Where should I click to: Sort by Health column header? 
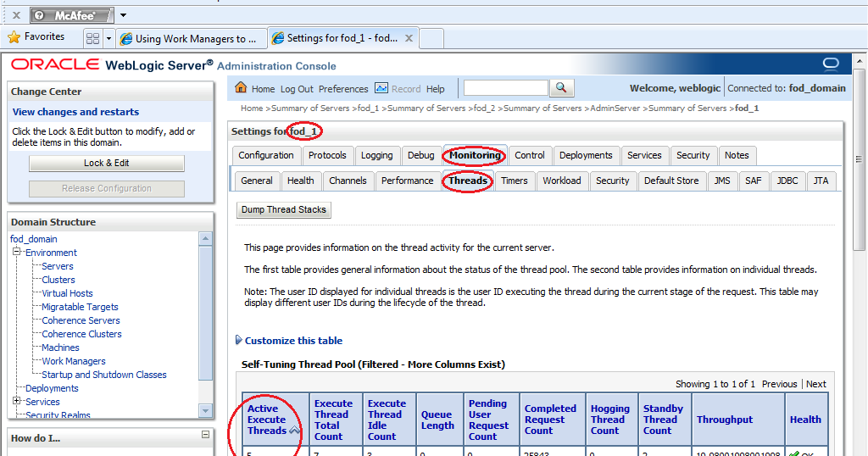(x=805, y=420)
